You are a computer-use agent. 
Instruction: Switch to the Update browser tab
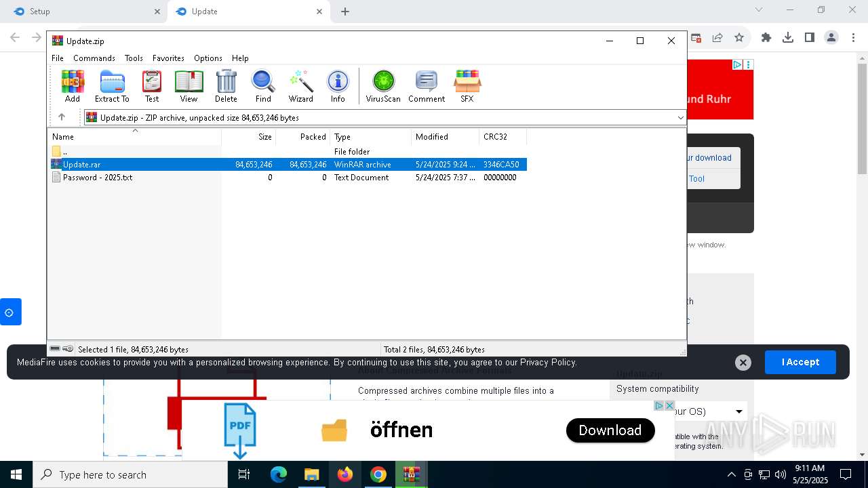coord(248,12)
